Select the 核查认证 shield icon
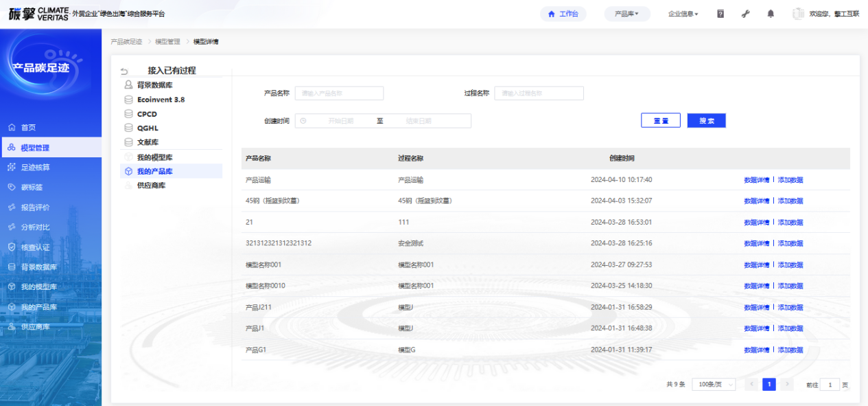 [12, 247]
